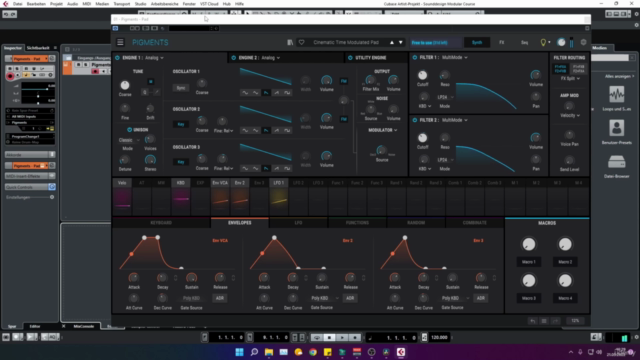Open the preset library browser icon
The width and height of the screenshot is (640, 360).
[x=290, y=42]
